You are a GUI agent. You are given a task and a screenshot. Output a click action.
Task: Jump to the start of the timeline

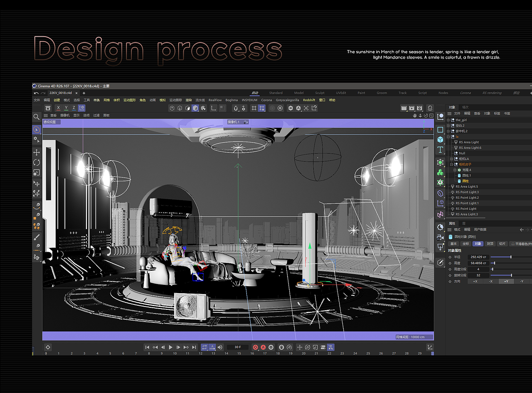click(x=147, y=347)
